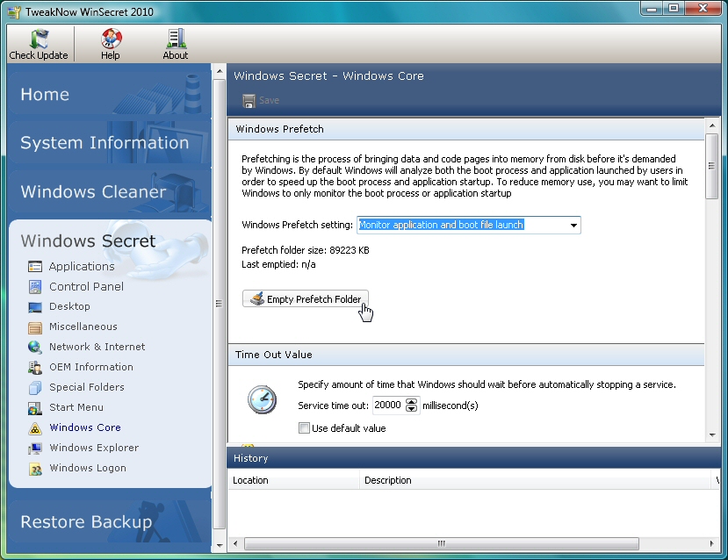Viewport: 728px width, 560px height.
Task: Click the settings panel scroll up arrow
Action: click(711, 126)
